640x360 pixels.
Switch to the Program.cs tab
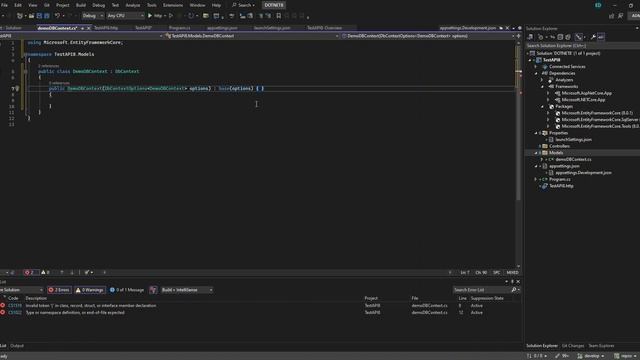tap(179, 28)
